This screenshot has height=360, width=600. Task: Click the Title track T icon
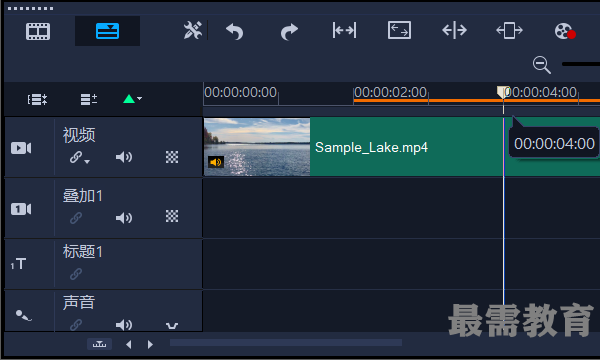(x=18, y=264)
